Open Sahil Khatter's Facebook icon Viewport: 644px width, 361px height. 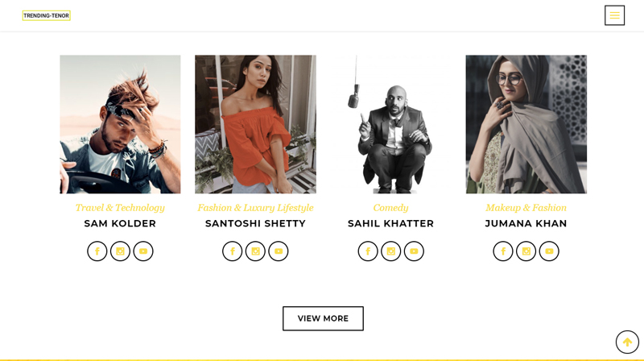click(368, 251)
